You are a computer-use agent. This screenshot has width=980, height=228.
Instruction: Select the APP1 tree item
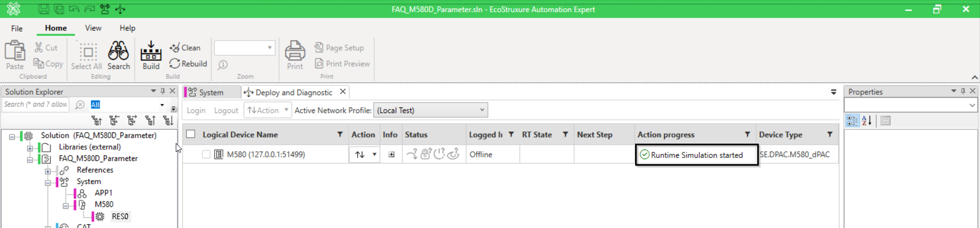click(103, 193)
